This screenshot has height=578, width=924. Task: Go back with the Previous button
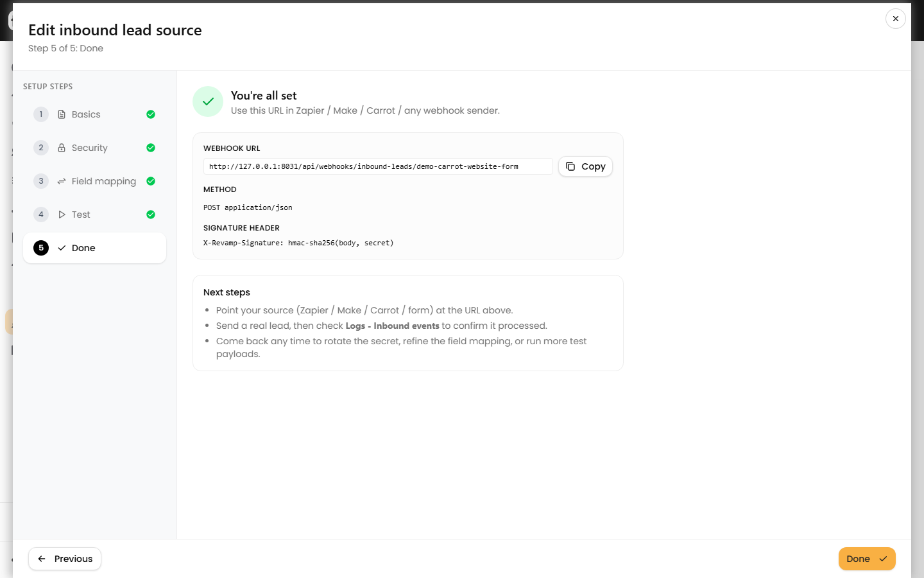pyautogui.click(x=65, y=559)
